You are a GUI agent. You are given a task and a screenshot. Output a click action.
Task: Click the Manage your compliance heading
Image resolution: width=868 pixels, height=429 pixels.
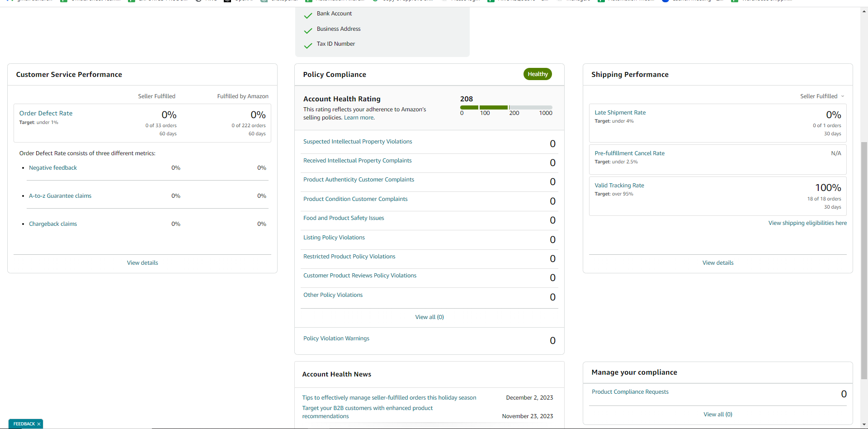click(x=634, y=372)
